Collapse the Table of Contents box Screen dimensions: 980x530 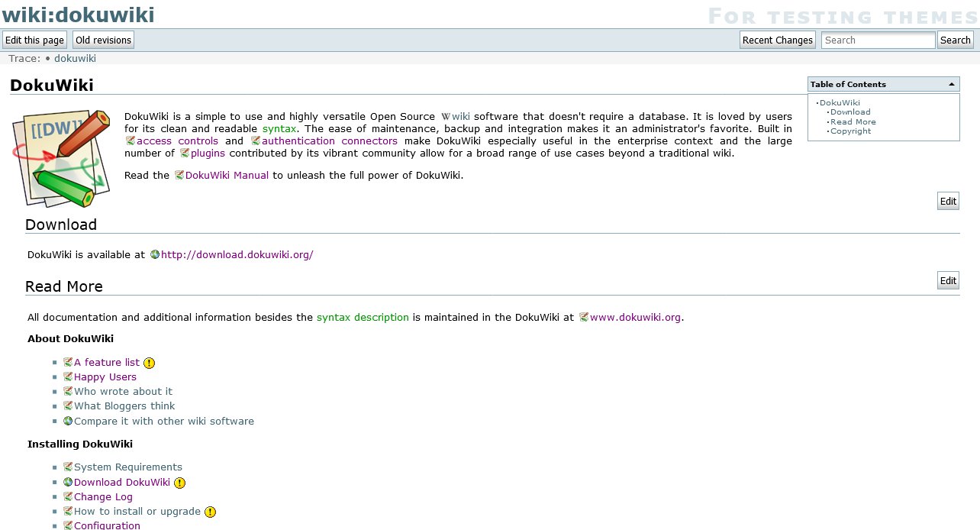tap(951, 84)
